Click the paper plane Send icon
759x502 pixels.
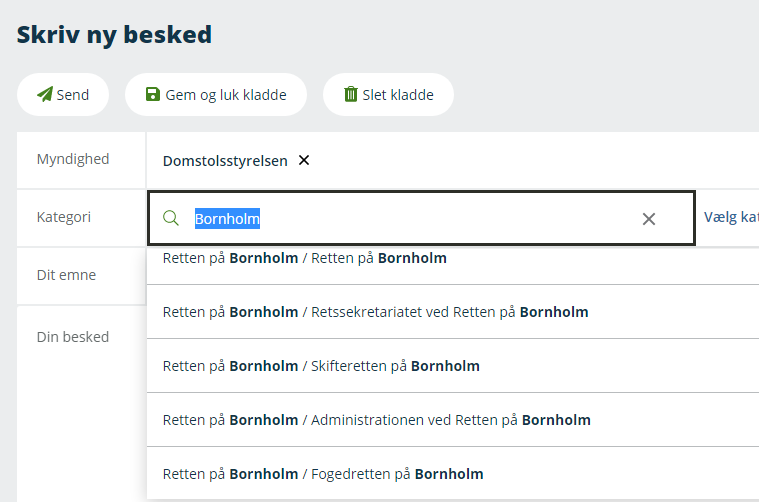[x=45, y=95]
